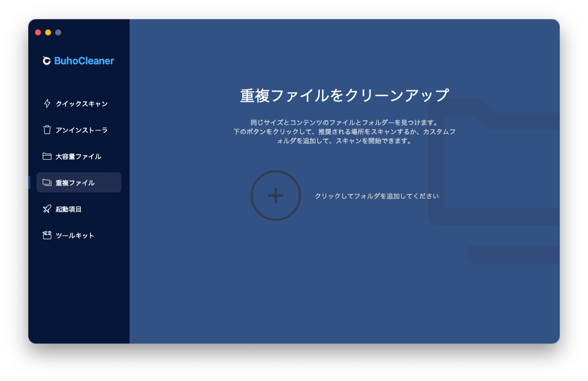Close the BuhoCleaner window with red button
The height and width of the screenshot is (381, 588).
click(x=38, y=32)
